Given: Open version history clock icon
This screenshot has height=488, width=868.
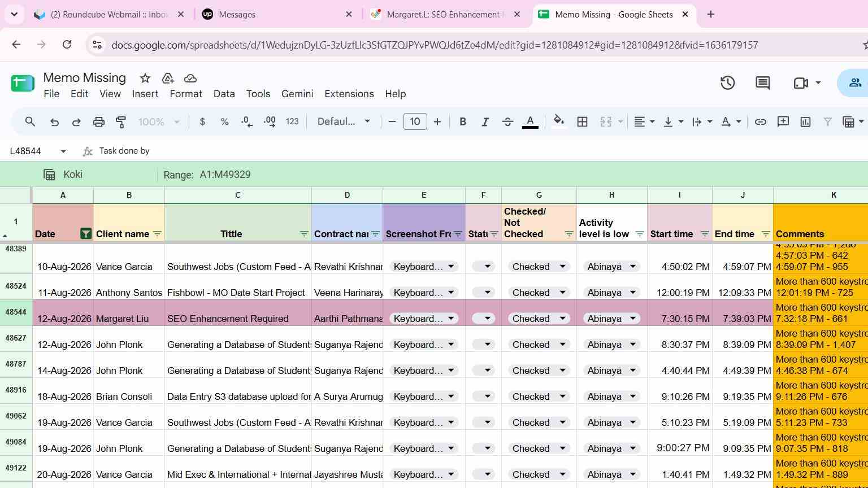Looking at the screenshot, I should (727, 83).
